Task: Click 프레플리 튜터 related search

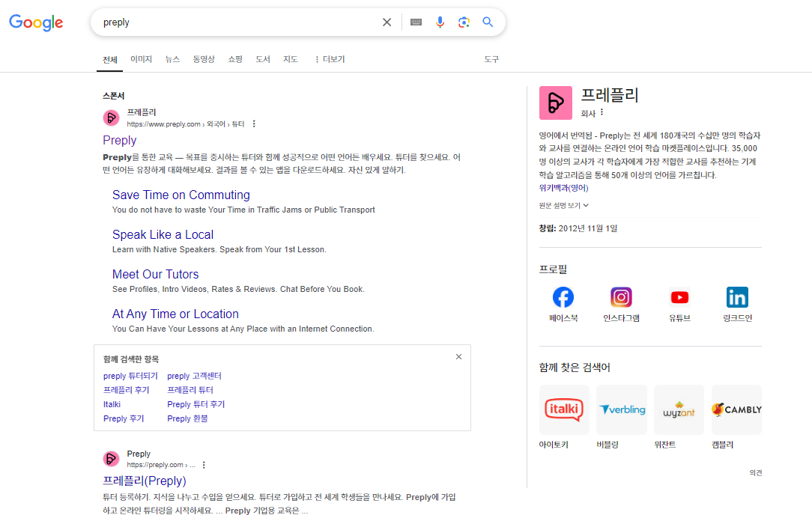Action: 190,390
